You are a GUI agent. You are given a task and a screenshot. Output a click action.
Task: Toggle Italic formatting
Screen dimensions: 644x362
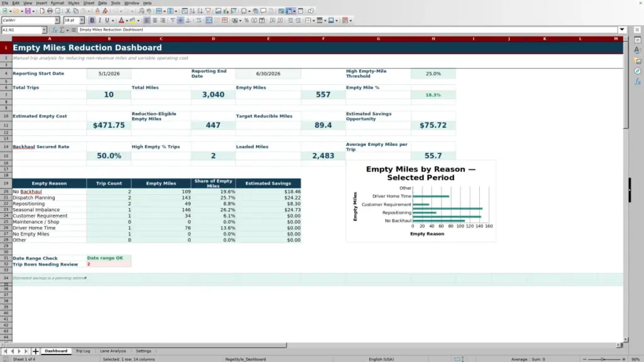(100, 20)
